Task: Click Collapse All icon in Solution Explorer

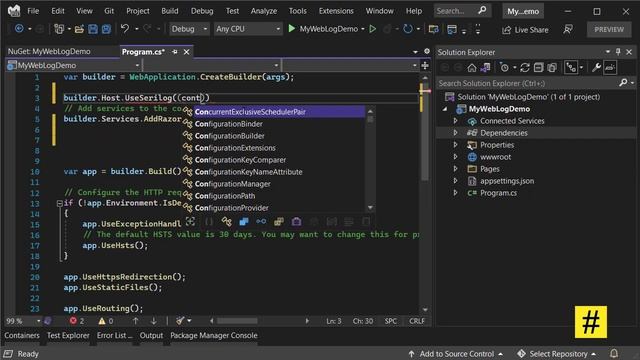Action: tap(538, 68)
